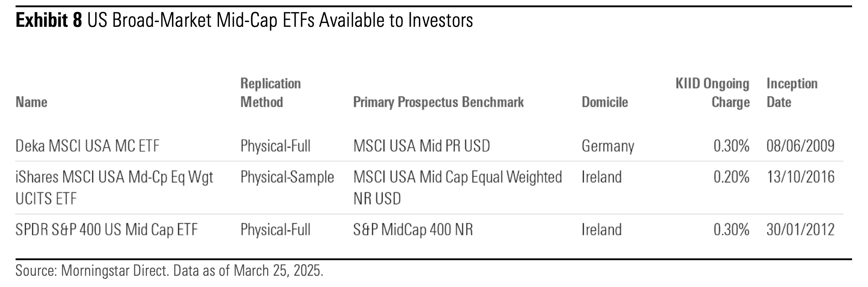This screenshot has width=868, height=287.
Task: Click the Inception Date column header
Action: click(x=792, y=93)
